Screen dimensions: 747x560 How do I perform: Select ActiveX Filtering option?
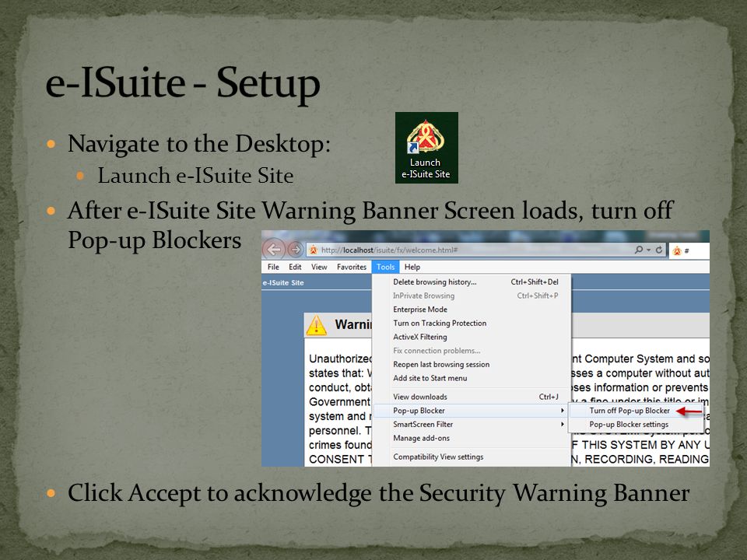tap(472, 337)
